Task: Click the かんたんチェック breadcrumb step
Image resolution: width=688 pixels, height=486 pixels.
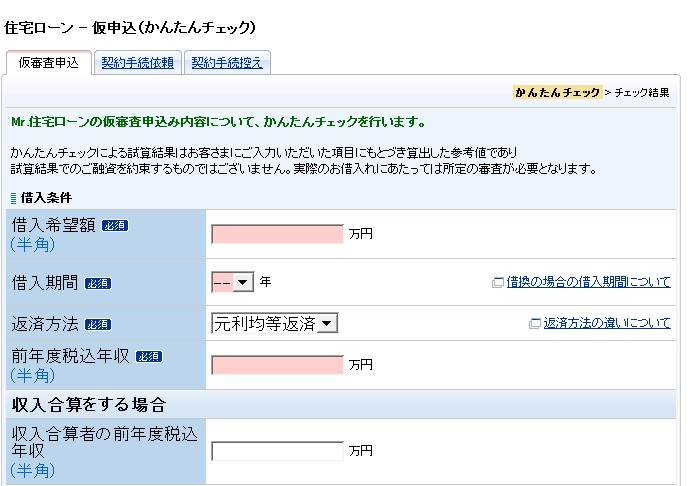Action: click(x=557, y=93)
